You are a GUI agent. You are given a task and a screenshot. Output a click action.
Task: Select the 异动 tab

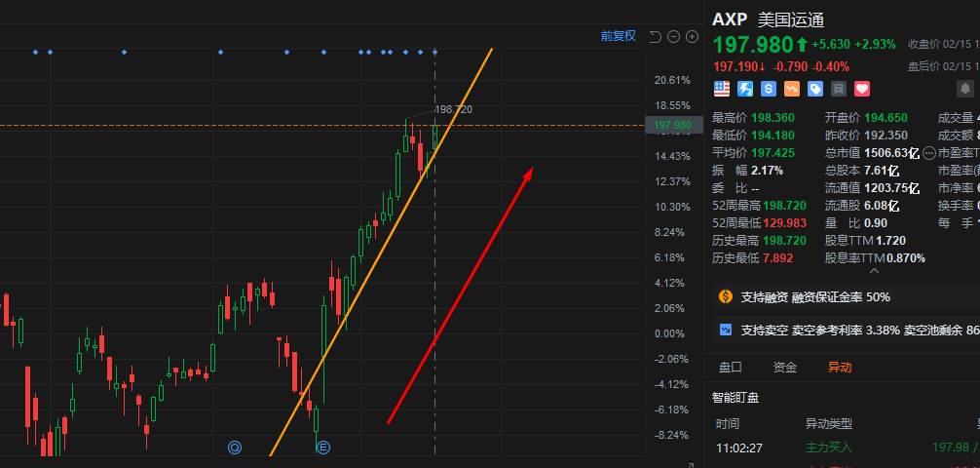pyautogui.click(x=840, y=368)
